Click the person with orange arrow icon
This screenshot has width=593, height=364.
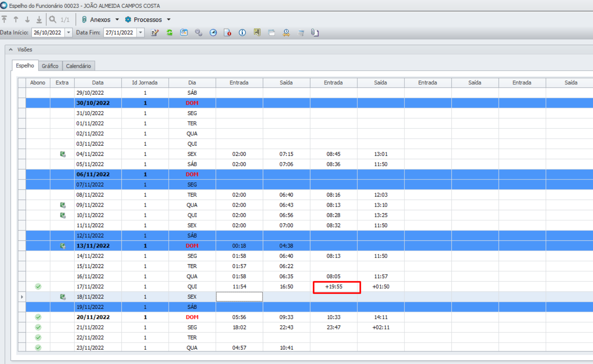(286, 33)
